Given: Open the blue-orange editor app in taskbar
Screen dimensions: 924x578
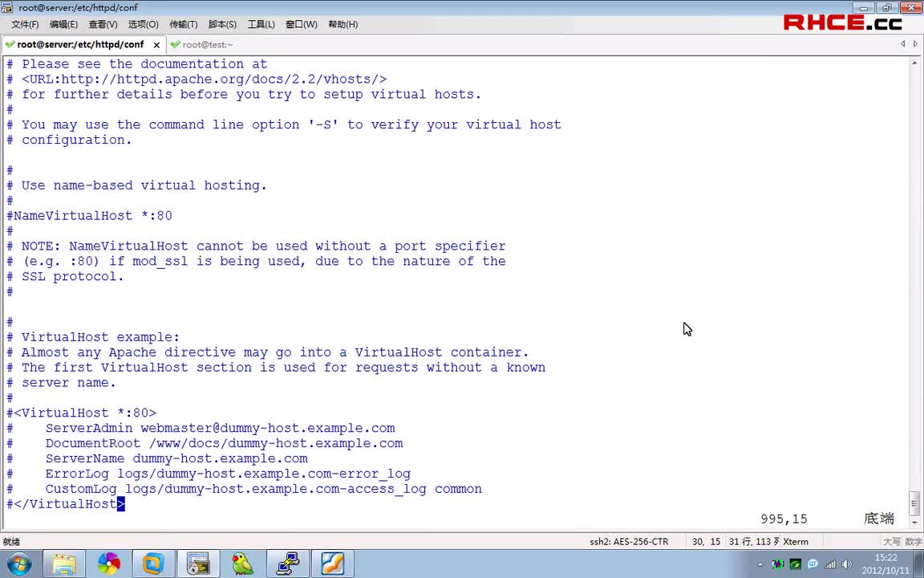Looking at the screenshot, I should tap(332, 564).
